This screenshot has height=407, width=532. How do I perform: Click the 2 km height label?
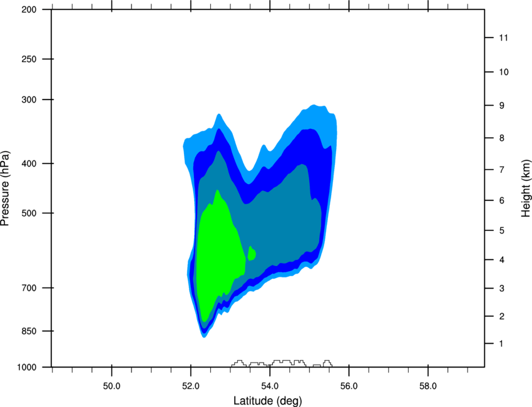click(x=502, y=316)
